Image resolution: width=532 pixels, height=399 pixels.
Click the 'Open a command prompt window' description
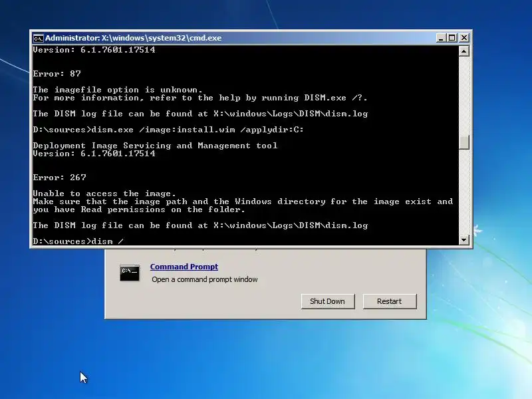pyautogui.click(x=205, y=279)
